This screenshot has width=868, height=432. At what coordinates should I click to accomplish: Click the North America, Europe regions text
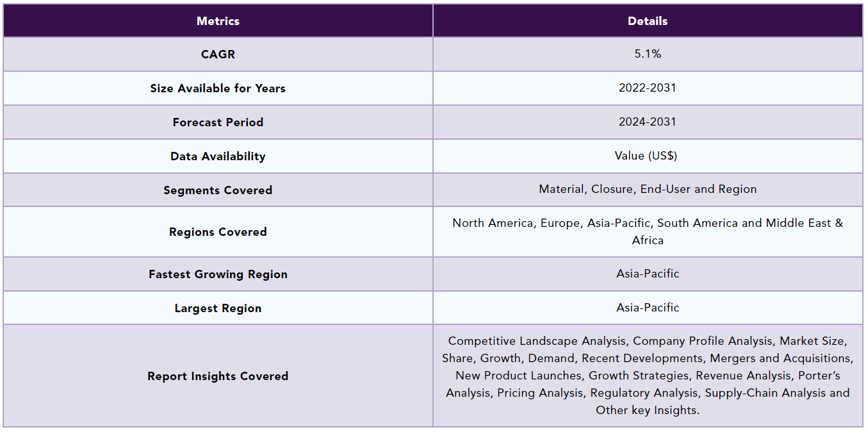pos(647,223)
